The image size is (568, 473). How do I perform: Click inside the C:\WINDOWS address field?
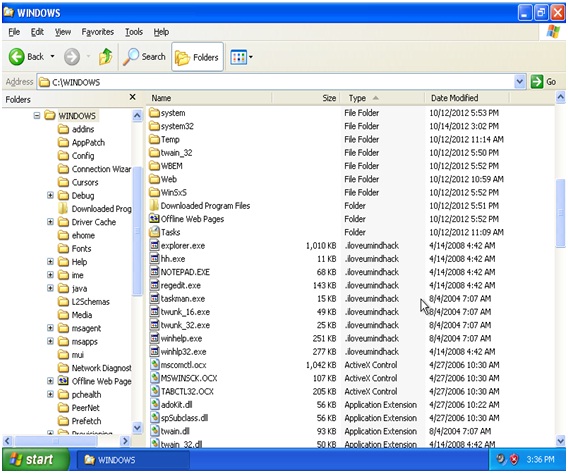(275, 82)
